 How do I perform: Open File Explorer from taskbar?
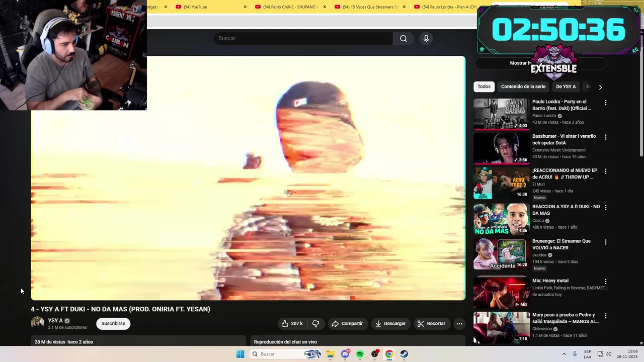pos(331,354)
